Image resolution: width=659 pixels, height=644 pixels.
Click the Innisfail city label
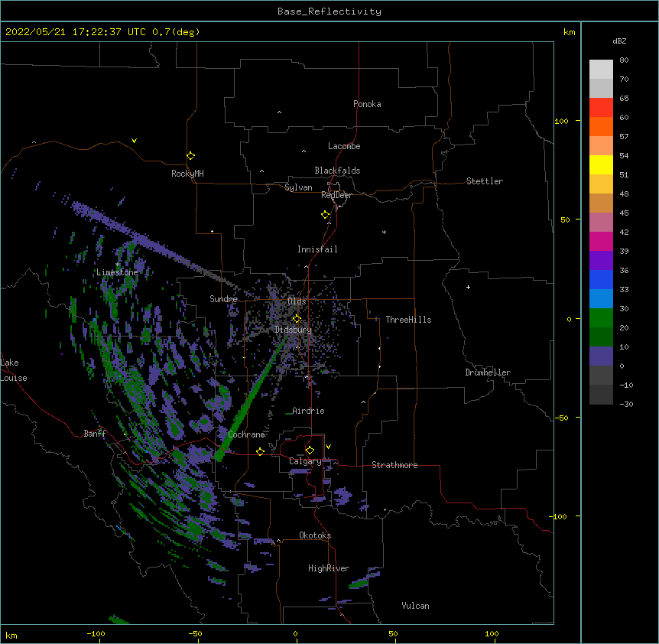pos(317,249)
